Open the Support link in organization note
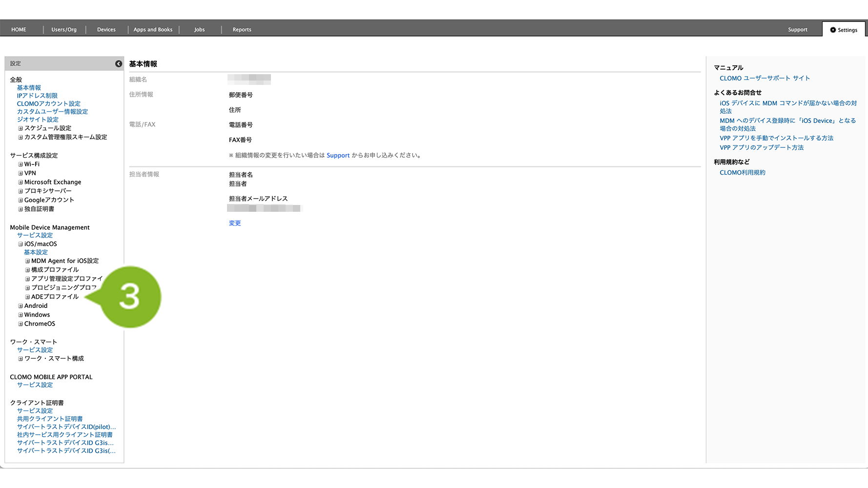This screenshot has height=488, width=868. coord(338,156)
